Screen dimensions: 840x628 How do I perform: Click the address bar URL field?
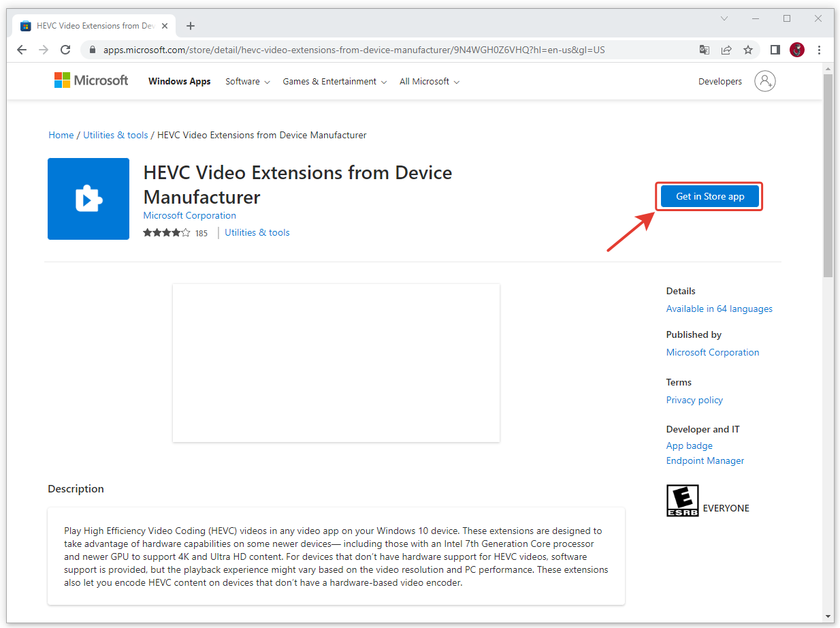pyautogui.click(x=354, y=50)
